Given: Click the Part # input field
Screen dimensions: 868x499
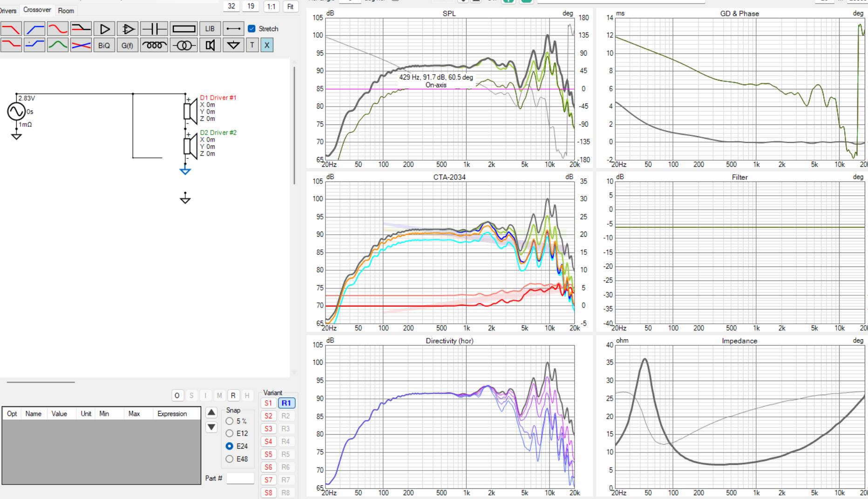Looking at the screenshot, I should pyautogui.click(x=240, y=478).
